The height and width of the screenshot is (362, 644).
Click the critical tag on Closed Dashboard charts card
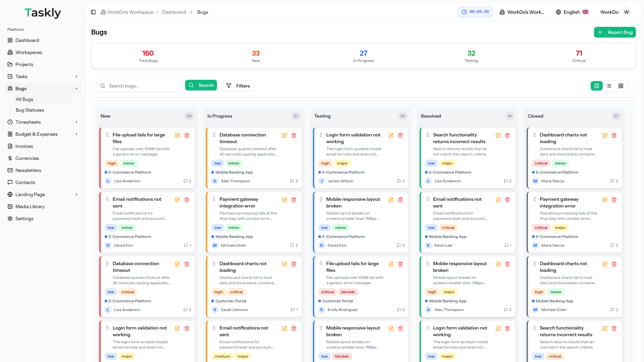click(541, 163)
